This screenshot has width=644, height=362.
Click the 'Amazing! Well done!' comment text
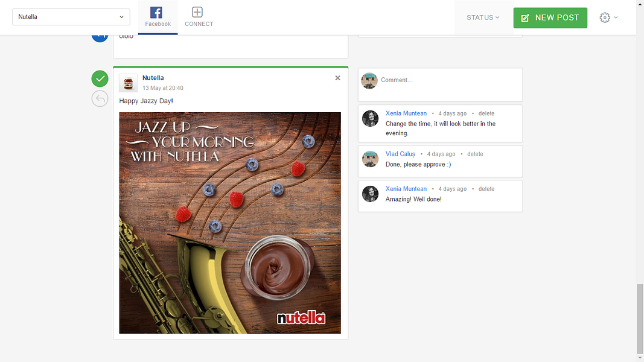(413, 200)
